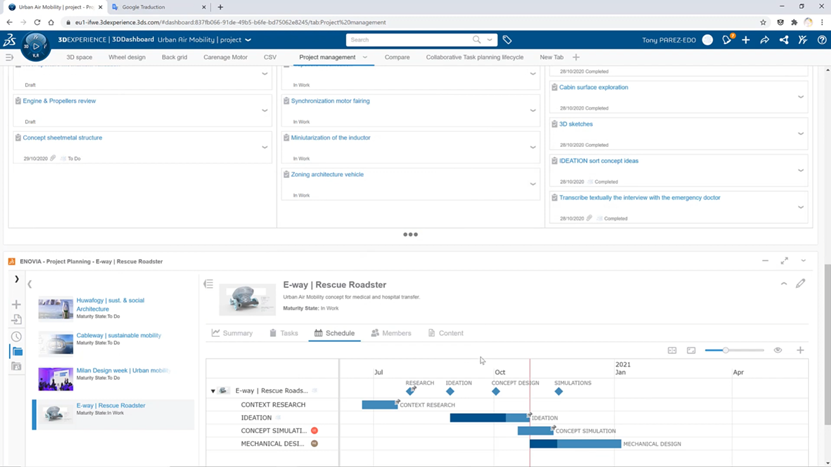Click the MECHANICAL DESIGN Gantt bar
This screenshot has height=467, width=831.
click(x=575, y=444)
